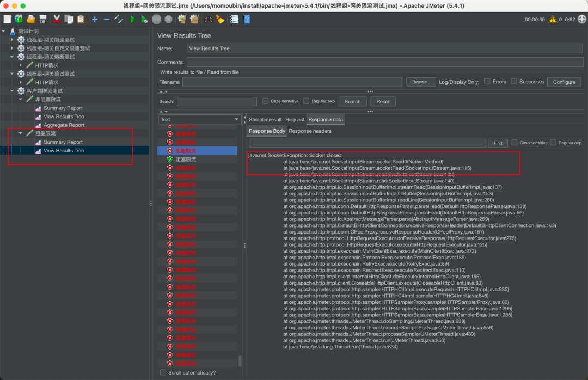Screen dimensions: 588x380
Task: Click the Name input field
Action: [385, 48]
